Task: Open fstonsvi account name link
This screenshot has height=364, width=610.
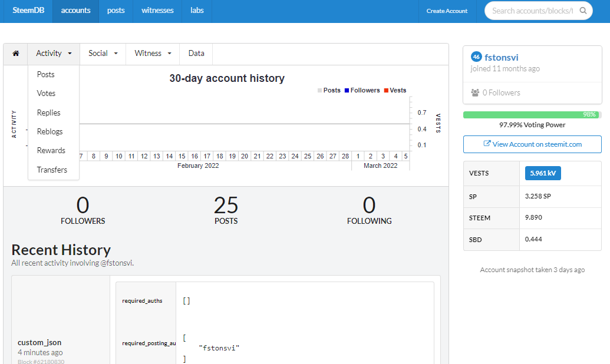Action: tap(502, 58)
